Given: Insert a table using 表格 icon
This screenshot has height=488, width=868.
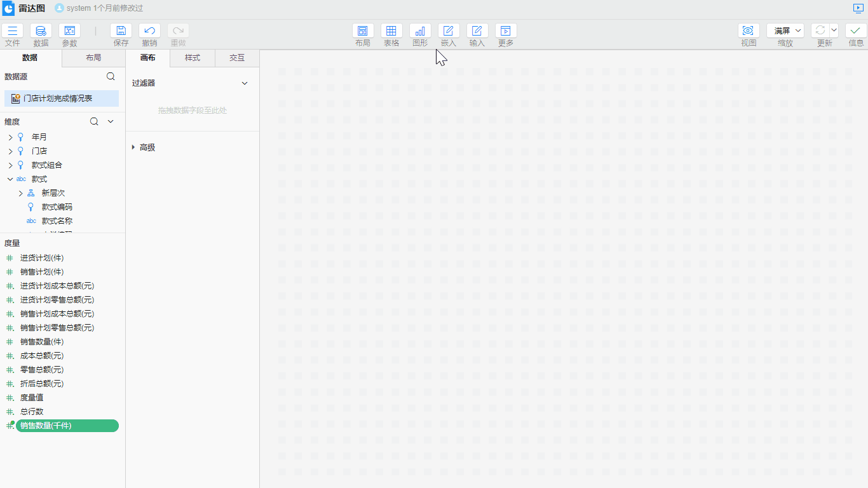Looking at the screenshot, I should point(391,31).
